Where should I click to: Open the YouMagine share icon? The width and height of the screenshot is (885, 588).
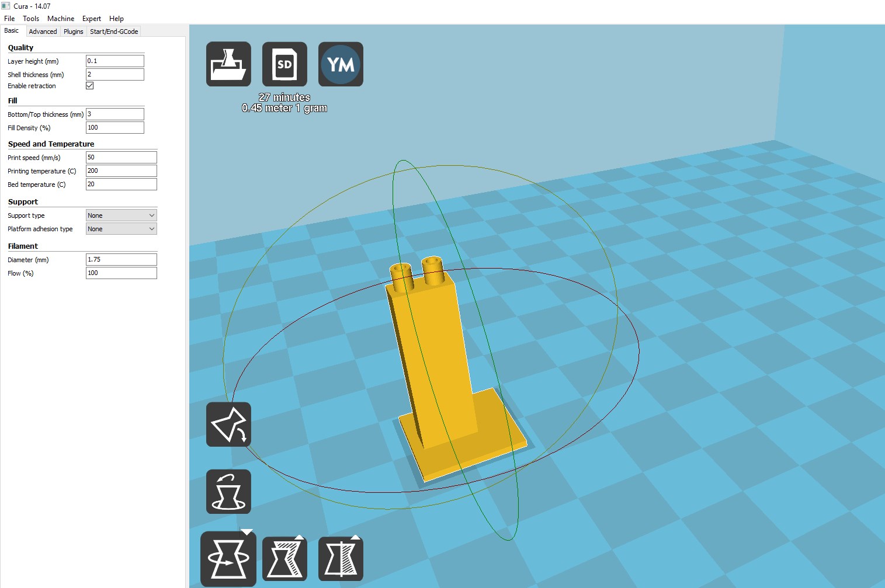(341, 64)
